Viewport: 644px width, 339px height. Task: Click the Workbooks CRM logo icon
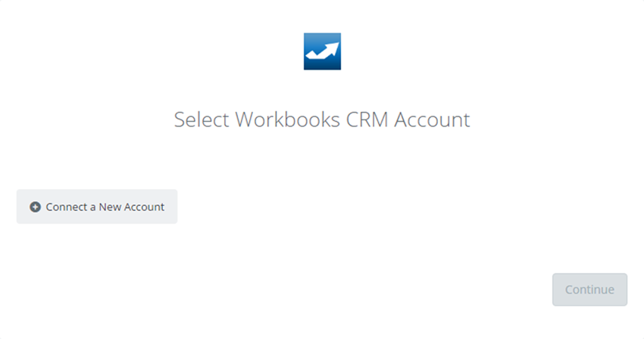pyautogui.click(x=322, y=51)
